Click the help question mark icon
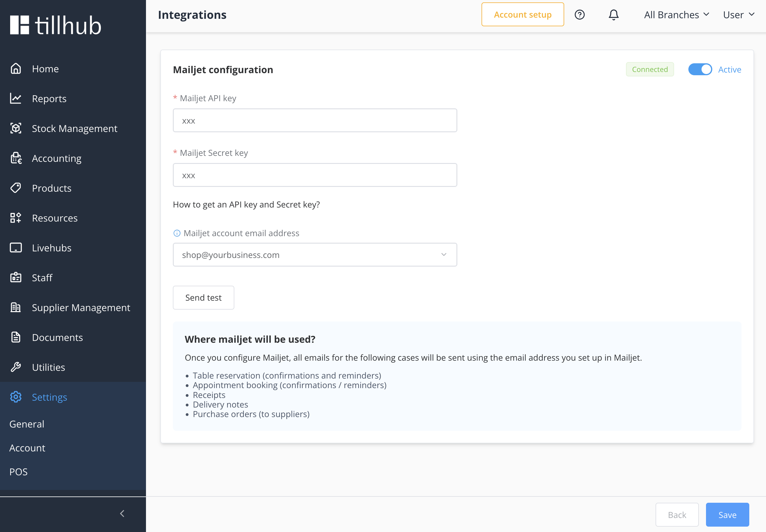The width and height of the screenshot is (766, 532). pyautogui.click(x=579, y=15)
